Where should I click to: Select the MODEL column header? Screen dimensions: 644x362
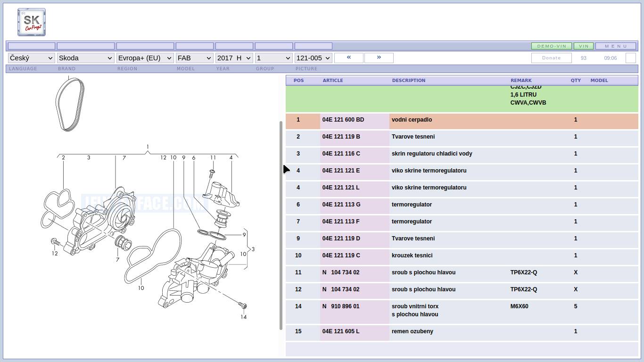tap(599, 81)
